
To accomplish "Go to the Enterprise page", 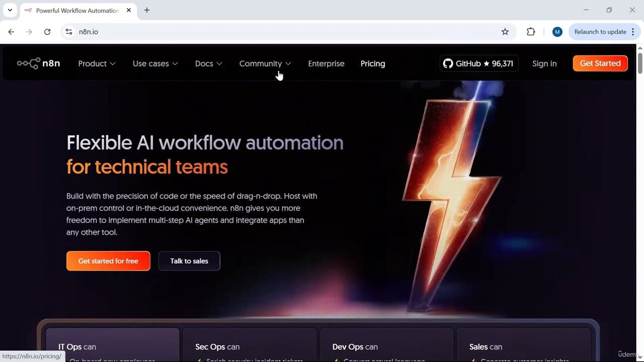I will click(326, 63).
